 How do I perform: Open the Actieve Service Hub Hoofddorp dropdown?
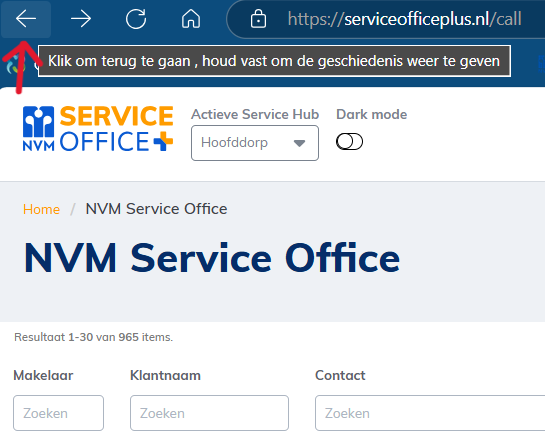coord(255,143)
